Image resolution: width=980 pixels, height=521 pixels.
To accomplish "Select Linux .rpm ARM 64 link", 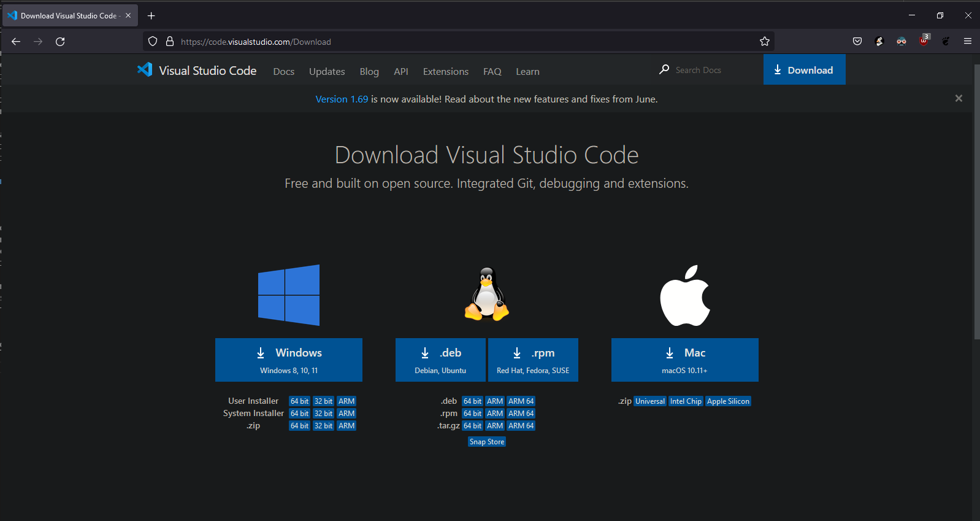I will click(521, 414).
